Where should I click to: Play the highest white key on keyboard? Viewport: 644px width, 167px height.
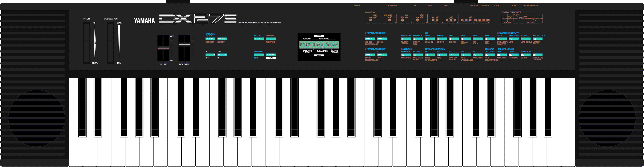tap(568, 123)
